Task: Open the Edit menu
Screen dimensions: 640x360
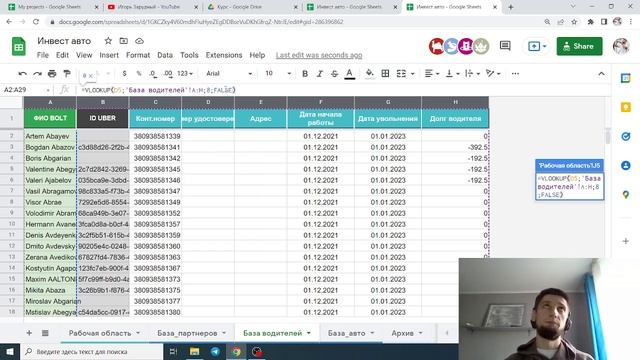Action: tap(62, 55)
